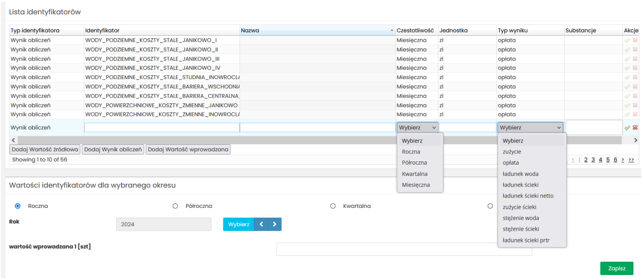Go to the last page with >> arrow
This screenshot has height=280, width=644.
[631, 160]
